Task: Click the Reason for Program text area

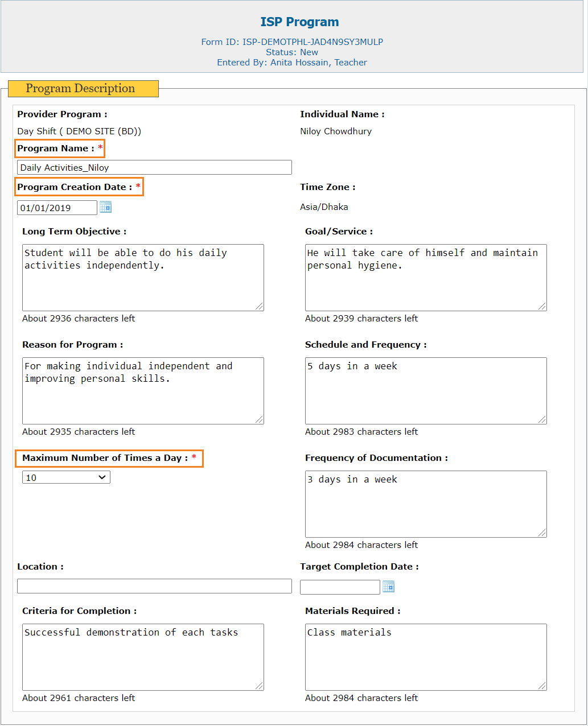Action: tap(143, 391)
